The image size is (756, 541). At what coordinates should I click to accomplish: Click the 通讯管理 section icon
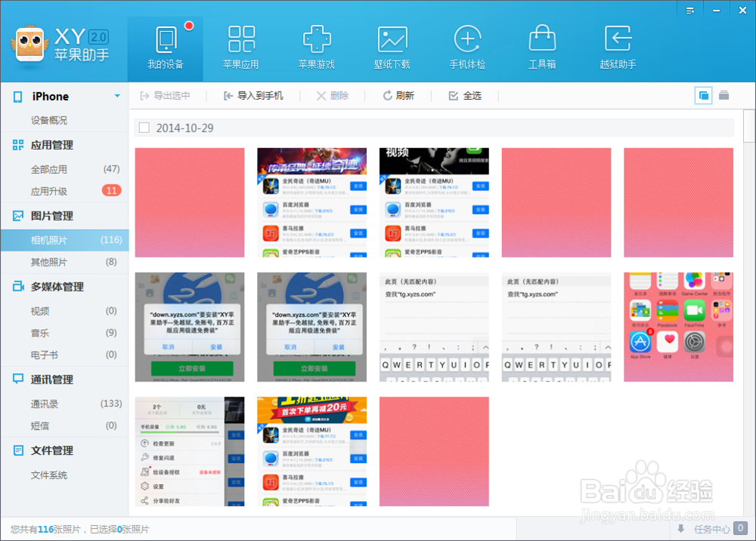pos(18,379)
